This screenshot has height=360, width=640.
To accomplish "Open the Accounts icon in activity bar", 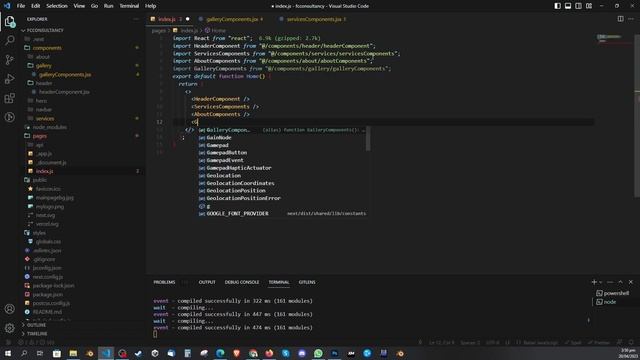I will coord(10,309).
